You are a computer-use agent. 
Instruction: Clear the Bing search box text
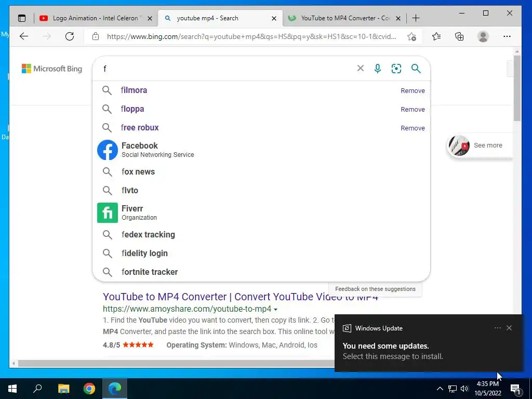pos(361,68)
